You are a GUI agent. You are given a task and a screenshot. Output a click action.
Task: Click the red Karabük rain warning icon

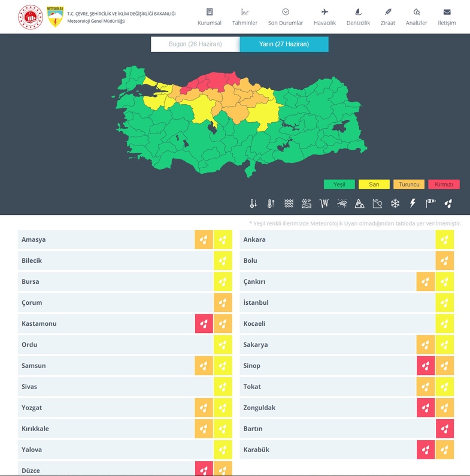coord(426,450)
